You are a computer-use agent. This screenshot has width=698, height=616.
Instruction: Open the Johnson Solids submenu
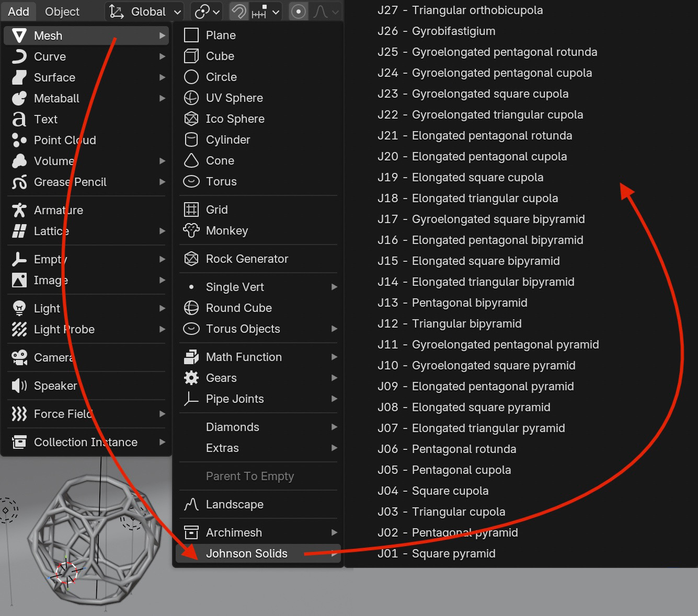(x=258, y=553)
